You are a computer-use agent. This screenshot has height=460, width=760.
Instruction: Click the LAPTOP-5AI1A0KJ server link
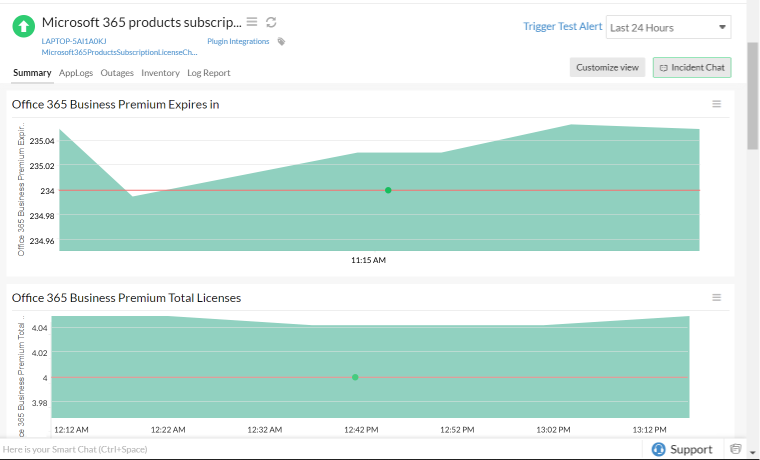click(74, 41)
